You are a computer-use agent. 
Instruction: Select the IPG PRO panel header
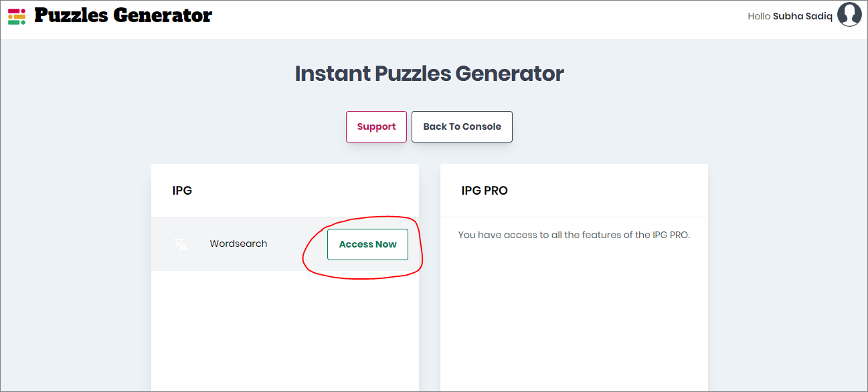click(x=484, y=190)
